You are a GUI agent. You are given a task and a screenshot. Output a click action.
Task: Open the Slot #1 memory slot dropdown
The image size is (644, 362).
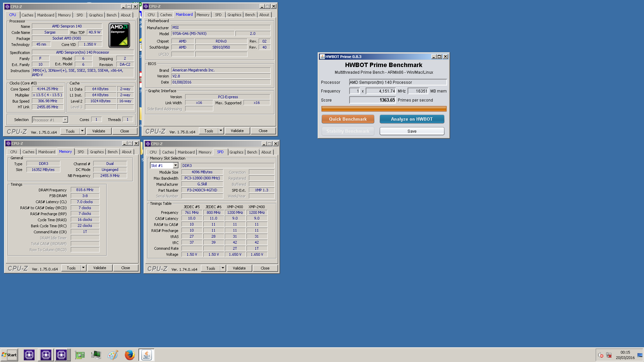tap(175, 166)
